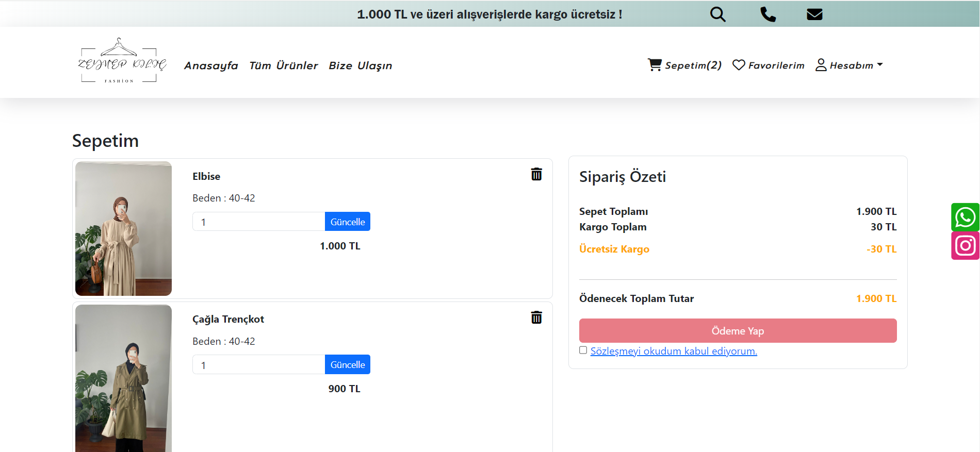Open Sepetim(2) cart link
The height and width of the screenshot is (452, 980).
tap(684, 65)
